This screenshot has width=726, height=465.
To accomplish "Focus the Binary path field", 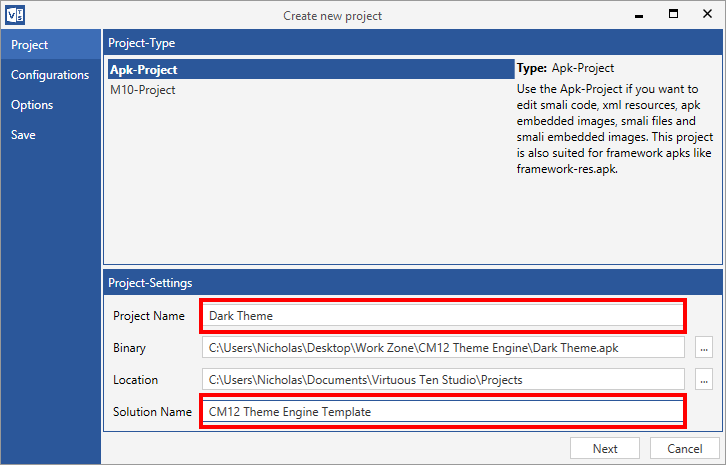I will coord(443,348).
